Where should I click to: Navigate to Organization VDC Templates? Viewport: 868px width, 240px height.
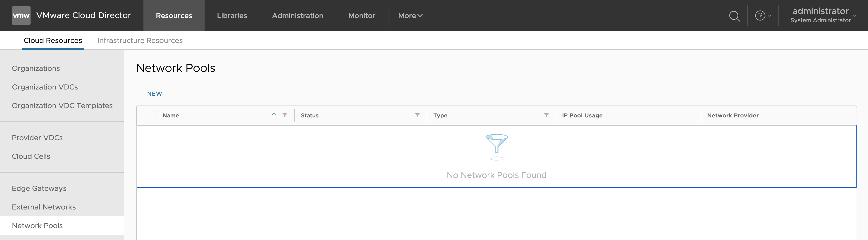(x=62, y=106)
